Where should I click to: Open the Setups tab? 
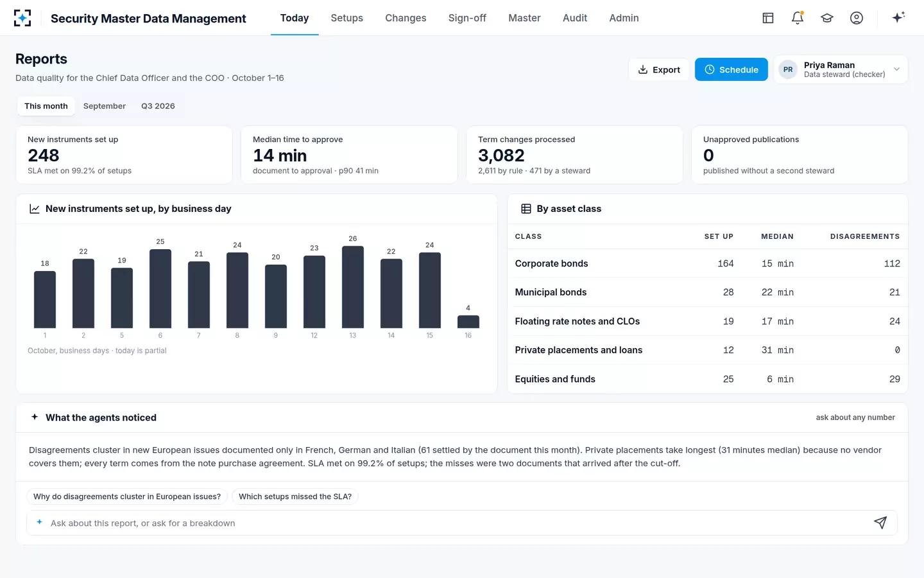347,18
